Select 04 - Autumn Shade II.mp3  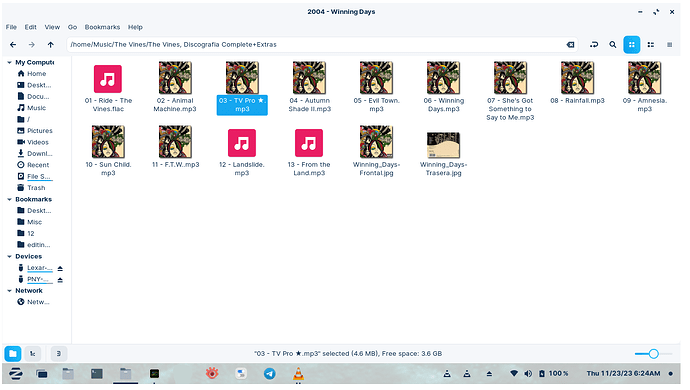coord(309,87)
